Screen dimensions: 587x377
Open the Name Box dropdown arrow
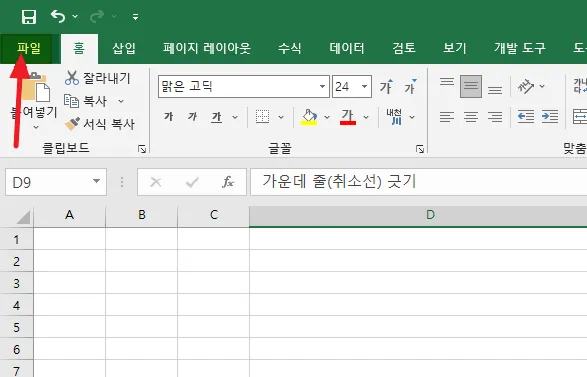pyautogui.click(x=97, y=182)
